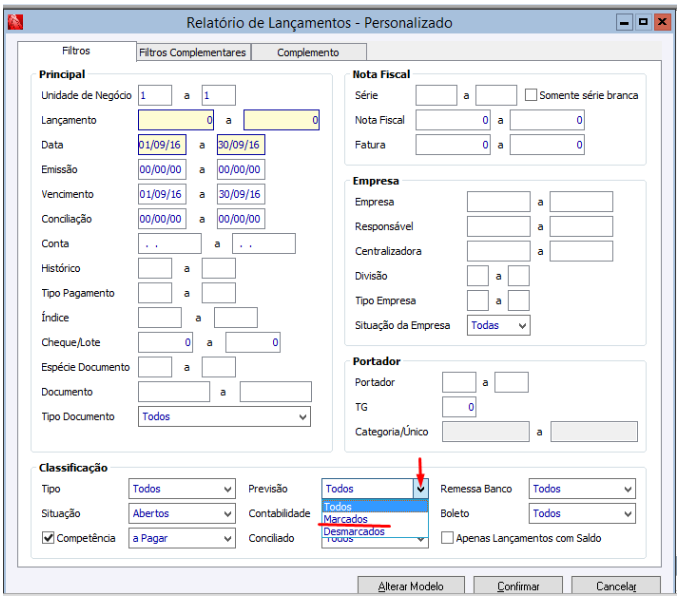This screenshot has height=596, width=681.
Task: Click the Emissão start date field
Action: pyautogui.click(x=162, y=169)
